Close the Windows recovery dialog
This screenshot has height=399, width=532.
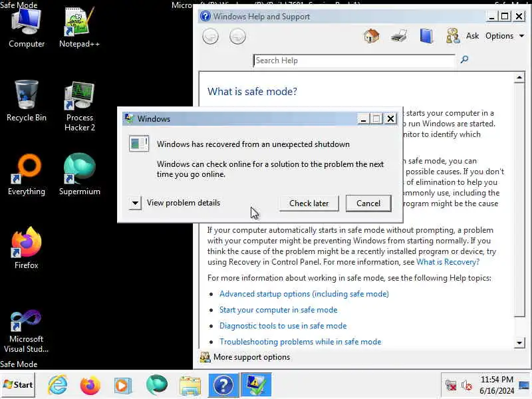[x=391, y=119]
